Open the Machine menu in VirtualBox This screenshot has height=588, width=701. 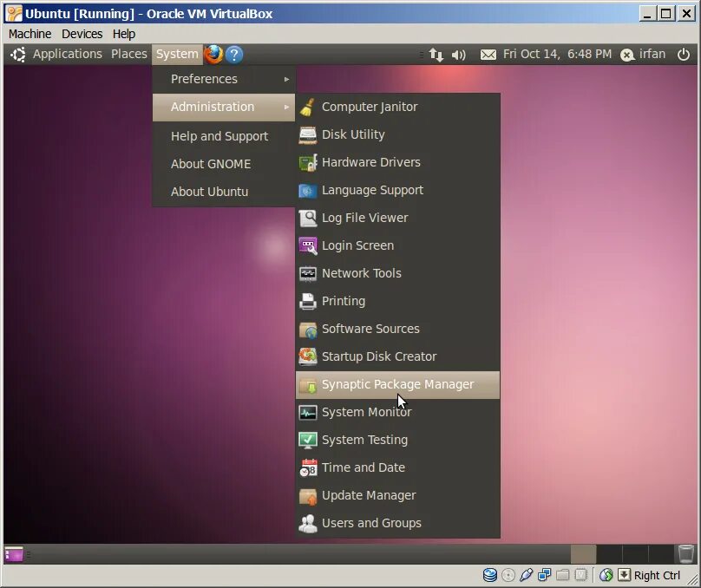point(30,34)
